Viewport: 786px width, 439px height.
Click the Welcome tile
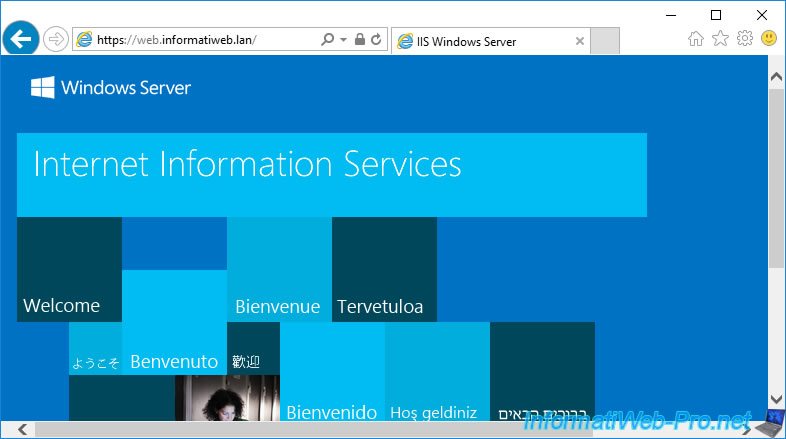(69, 269)
